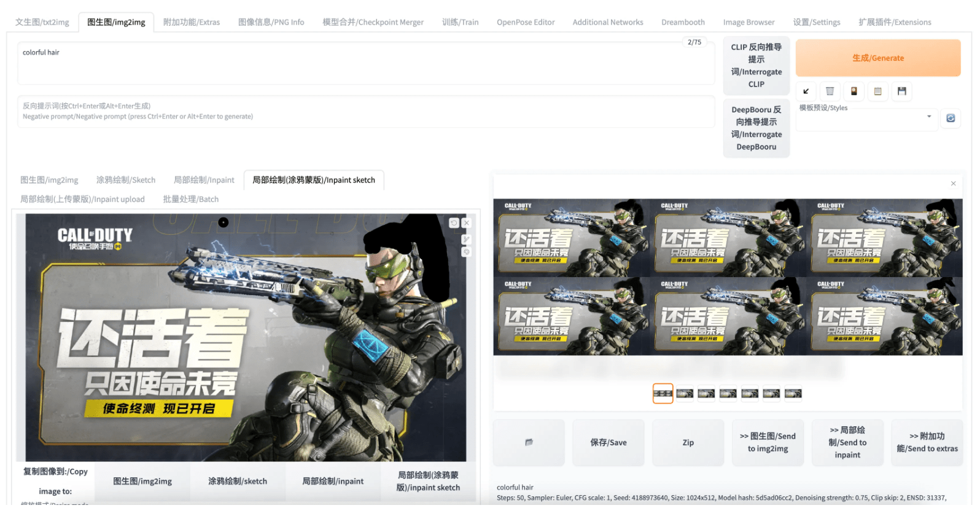Click the Send to extras button
The width and height of the screenshot is (980, 516).
[927, 442]
